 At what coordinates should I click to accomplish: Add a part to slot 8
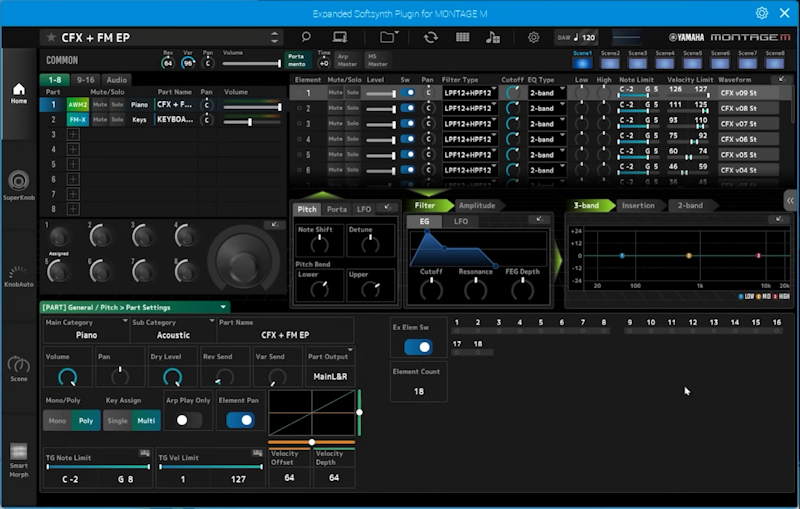pos(73,209)
